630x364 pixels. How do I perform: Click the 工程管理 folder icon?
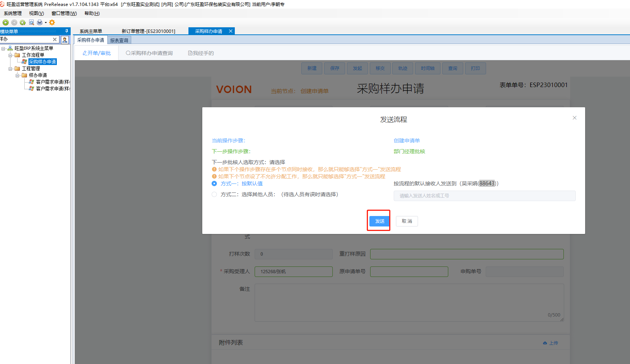pos(17,68)
